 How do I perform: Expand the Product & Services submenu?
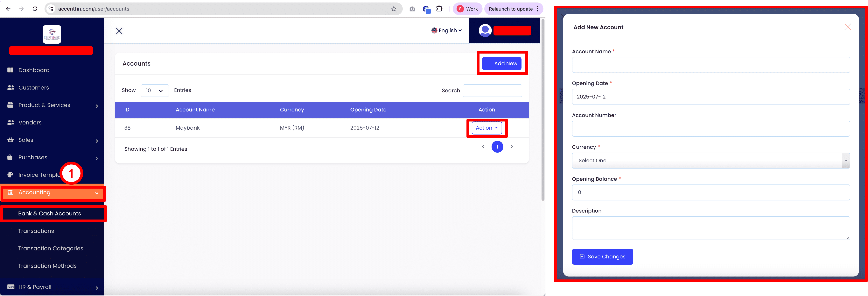coord(97,106)
